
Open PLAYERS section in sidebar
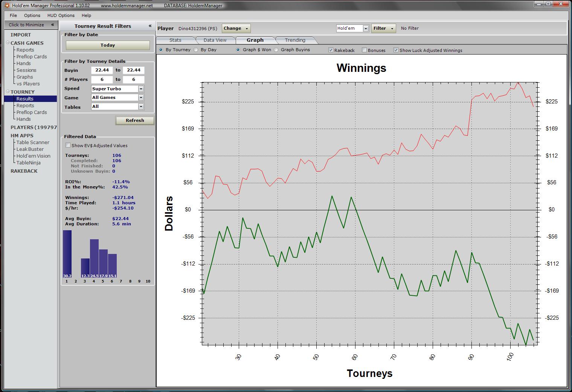coord(34,127)
